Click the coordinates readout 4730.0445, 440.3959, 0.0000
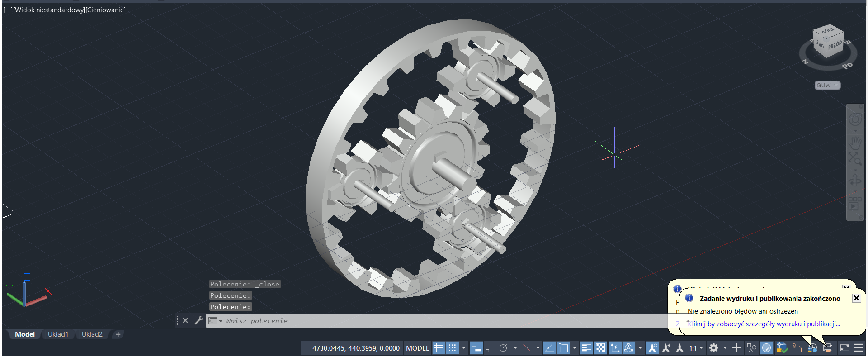This screenshot has height=357, width=868. click(x=356, y=348)
